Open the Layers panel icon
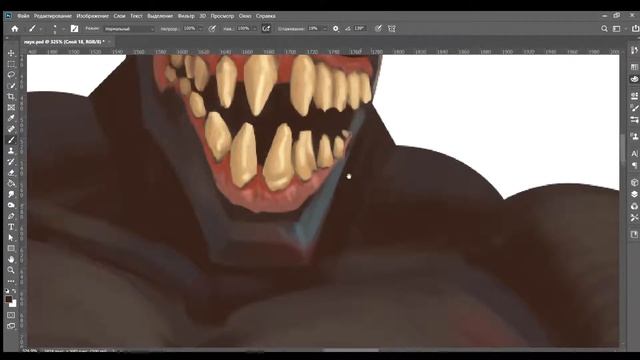Screen dimensions: 640x360 pyautogui.click(x=634, y=194)
